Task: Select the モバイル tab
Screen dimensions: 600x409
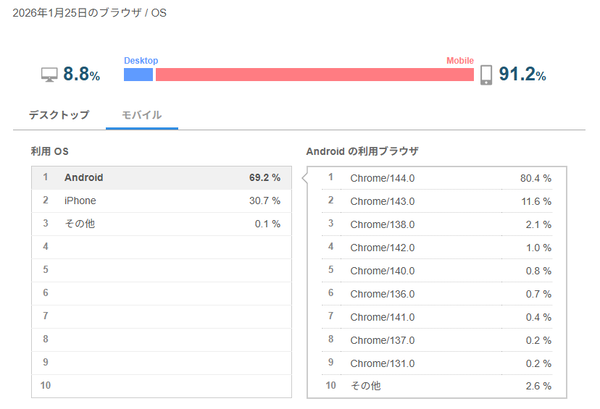Action: click(141, 115)
